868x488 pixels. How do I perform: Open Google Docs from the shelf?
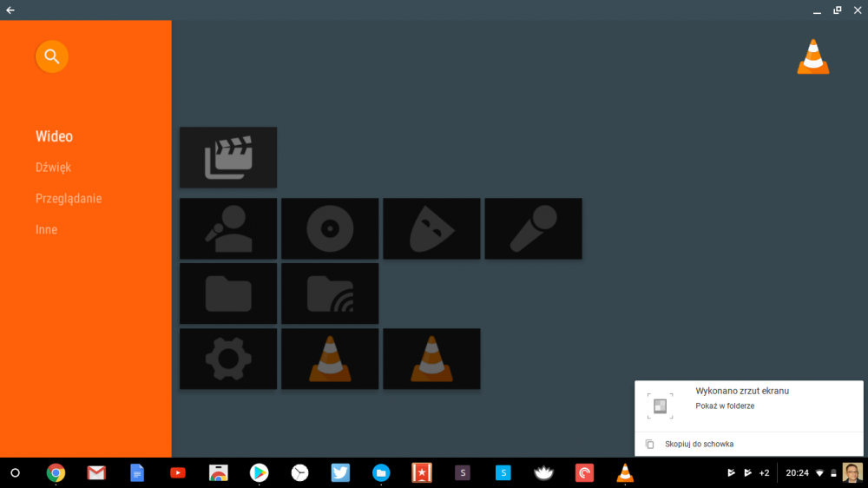[137, 473]
